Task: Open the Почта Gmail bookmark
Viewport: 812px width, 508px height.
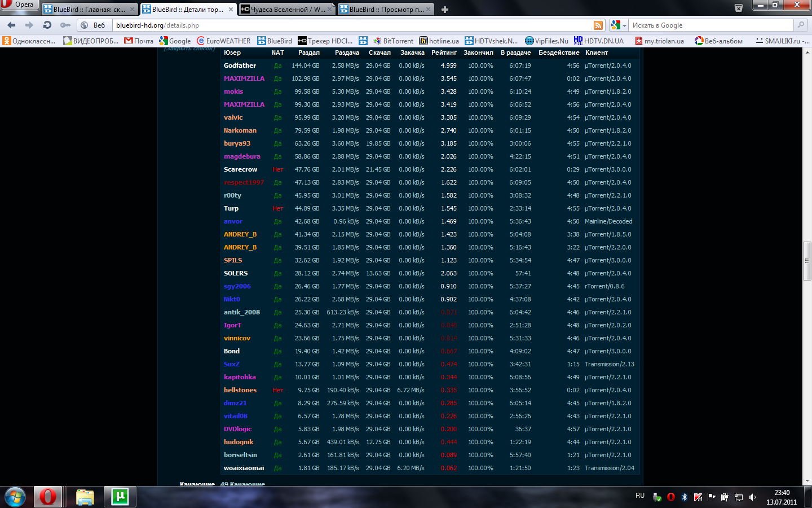Action: click(139, 41)
